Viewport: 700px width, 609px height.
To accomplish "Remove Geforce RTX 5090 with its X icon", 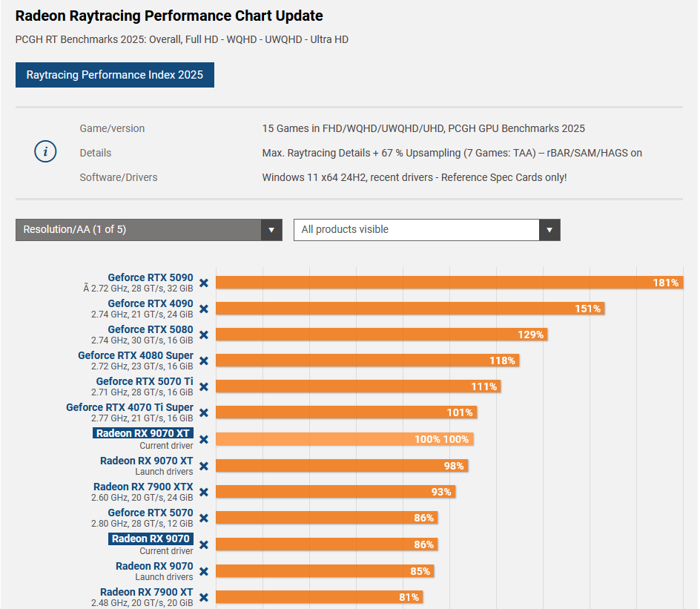I will click(204, 283).
